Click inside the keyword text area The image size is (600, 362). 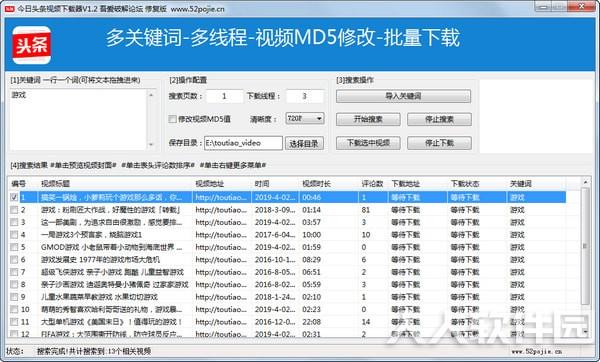(78, 119)
